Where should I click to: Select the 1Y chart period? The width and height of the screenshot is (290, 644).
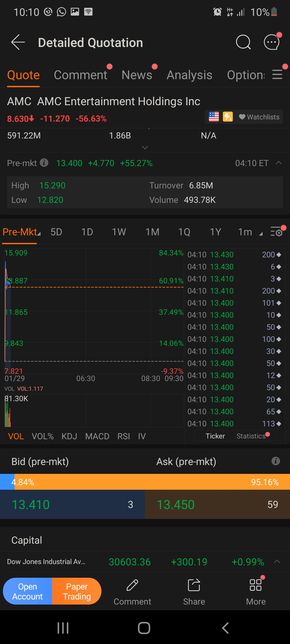click(216, 232)
